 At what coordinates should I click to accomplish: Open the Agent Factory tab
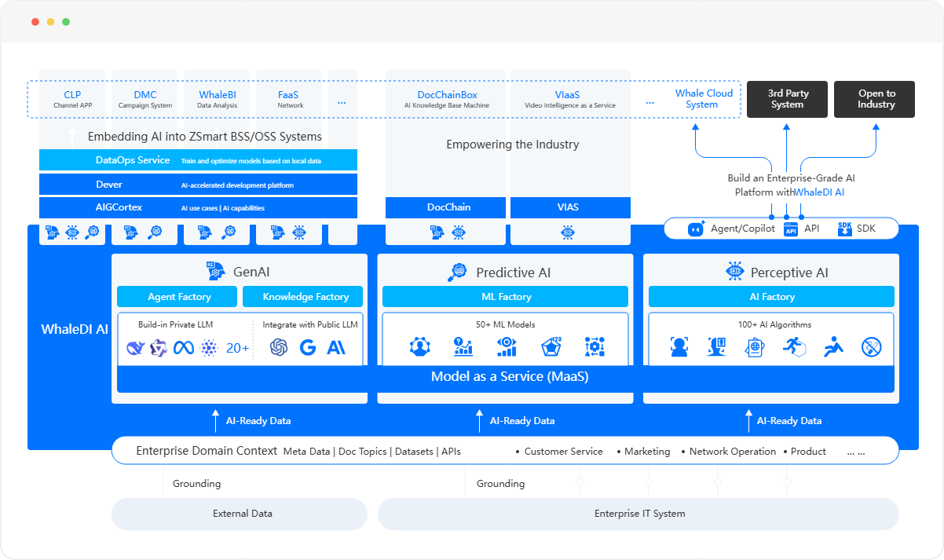click(x=177, y=297)
